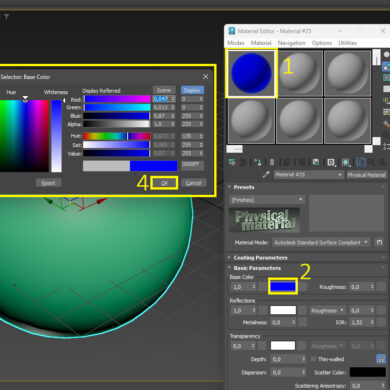Viewport: 390px width, 390px height.
Task: Select the blue sphere sample slot
Action: [251, 73]
